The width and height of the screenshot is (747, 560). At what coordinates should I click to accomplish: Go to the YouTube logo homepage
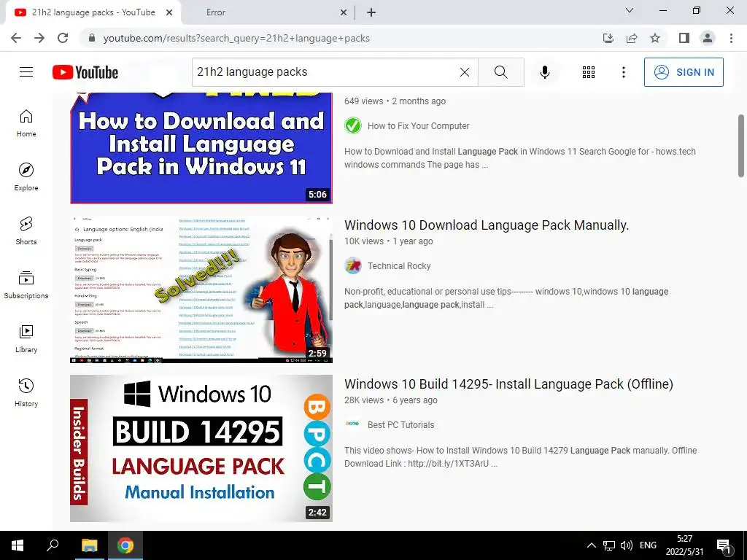point(85,72)
